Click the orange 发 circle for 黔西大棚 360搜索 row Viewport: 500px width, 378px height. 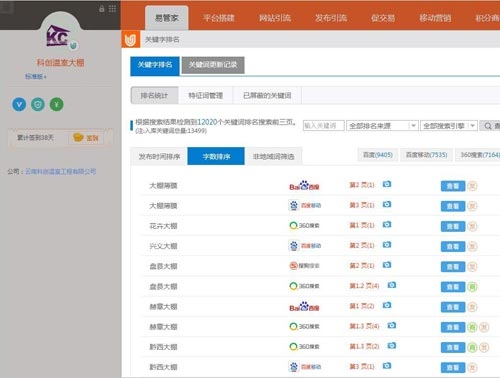point(484,348)
